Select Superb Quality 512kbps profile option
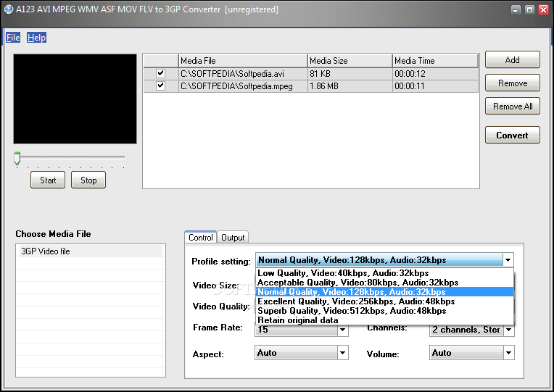Image resolution: width=554 pixels, height=392 pixels. pyautogui.click(x=384, y=311)
